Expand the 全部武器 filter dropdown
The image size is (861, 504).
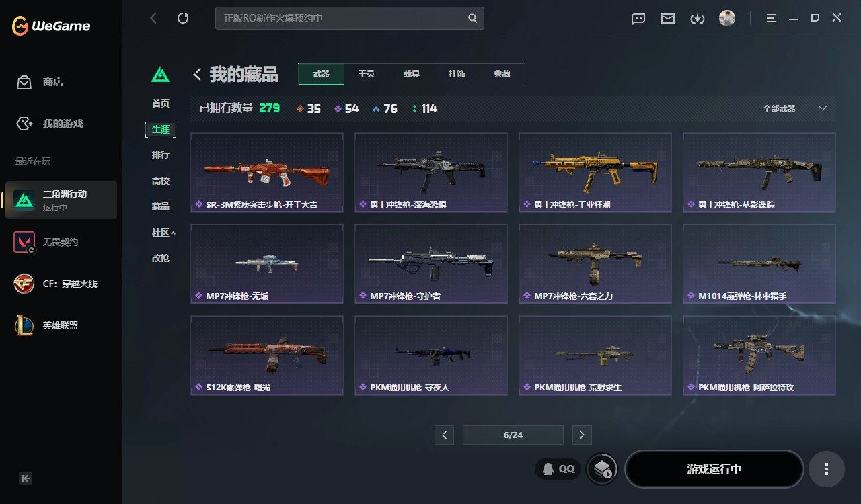click(x=822, y=108)
